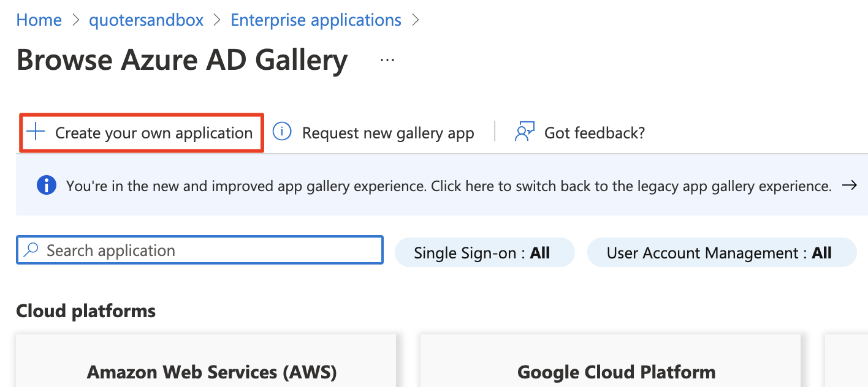Click the info icon beside Request new gallery app
This screenshot has height=387, width=868.
pos(281,132)
